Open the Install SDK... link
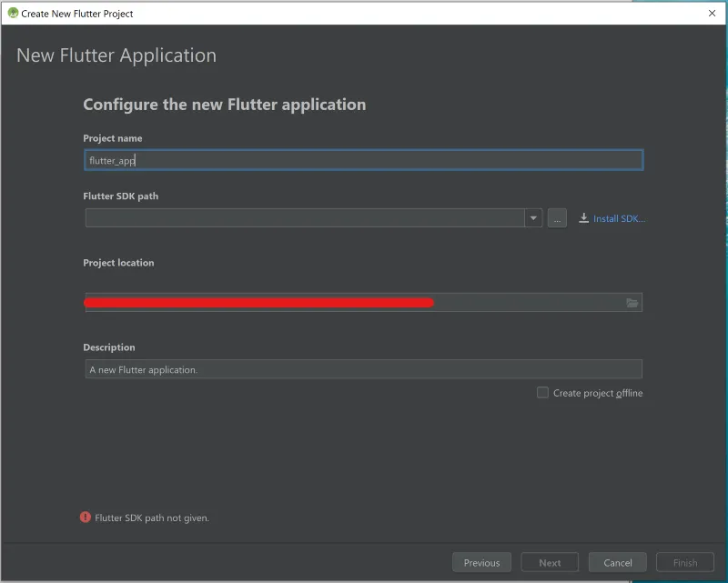The height and width of the screenshot is (583, 728). tap(619, 218)
